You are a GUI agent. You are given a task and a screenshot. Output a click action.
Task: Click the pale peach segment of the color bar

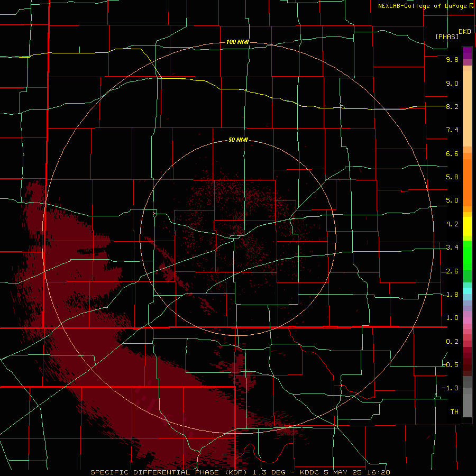pyautogui.click(x=467, y=108)
